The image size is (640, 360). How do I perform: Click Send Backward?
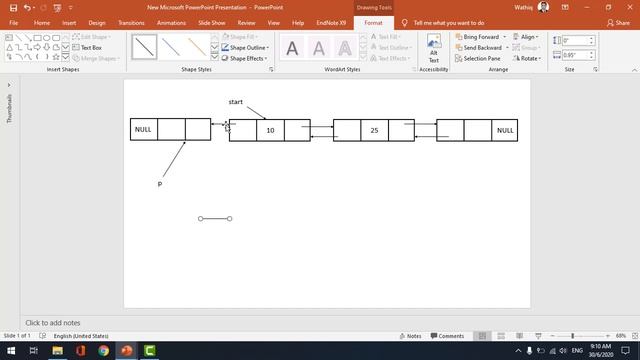coord(479,48)
